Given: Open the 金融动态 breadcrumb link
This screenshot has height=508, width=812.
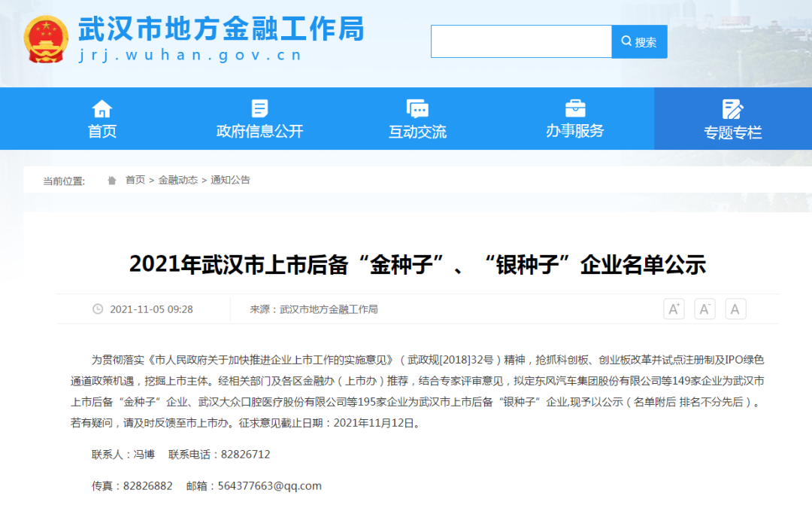Looking at the screenshot, I should 177,181.
